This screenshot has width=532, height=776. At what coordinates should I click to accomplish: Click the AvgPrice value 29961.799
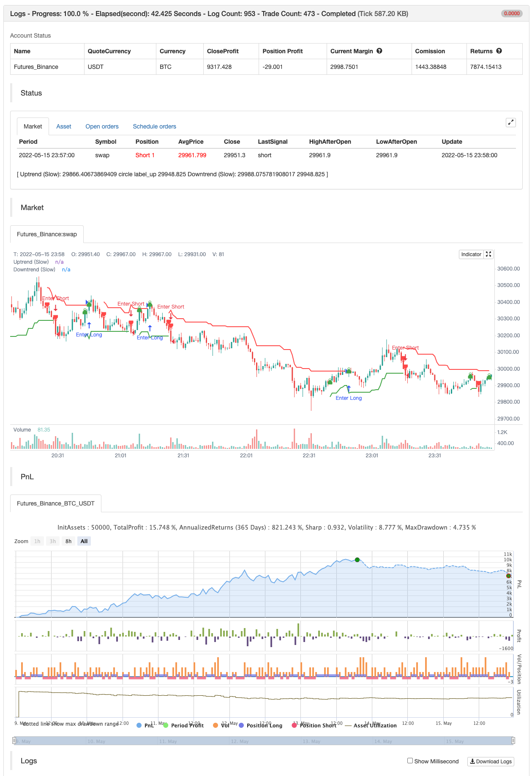point(192,155)
